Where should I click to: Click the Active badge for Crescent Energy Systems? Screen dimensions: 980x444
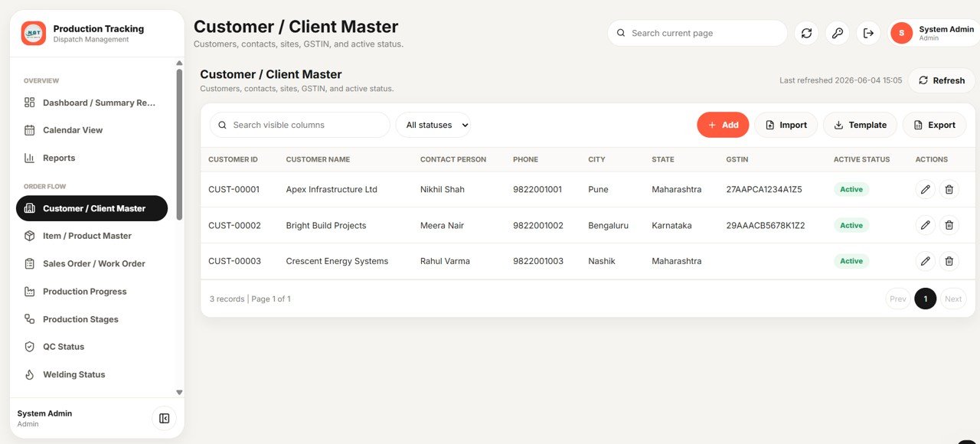[x=851, y=261]
